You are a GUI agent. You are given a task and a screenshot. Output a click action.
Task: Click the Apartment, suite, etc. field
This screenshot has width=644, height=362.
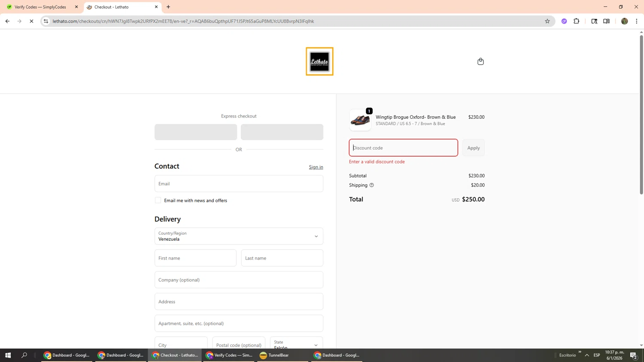click(239, 323)
